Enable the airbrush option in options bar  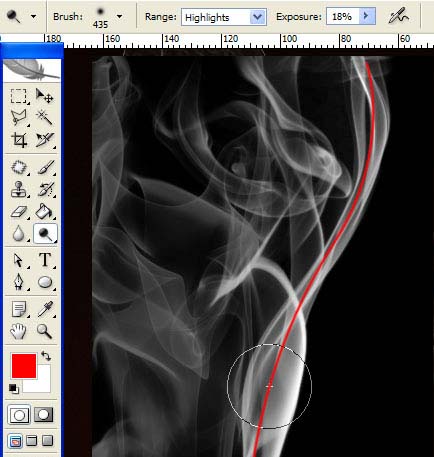pos(398,16)
